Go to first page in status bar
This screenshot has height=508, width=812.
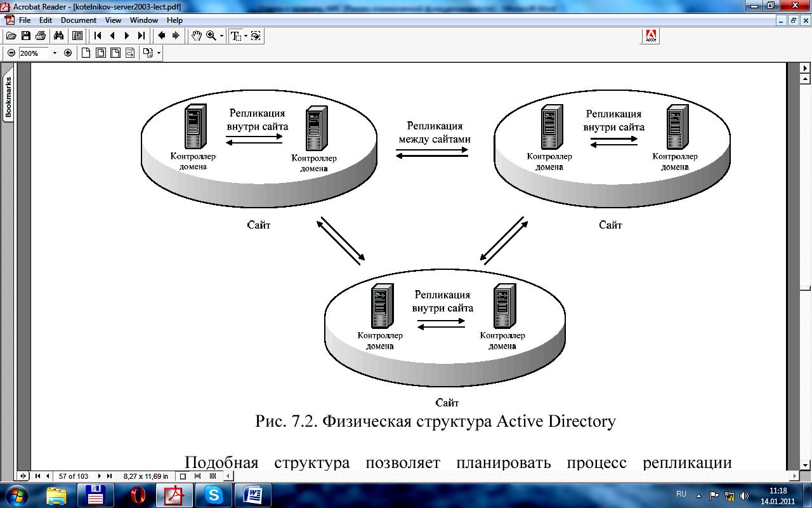(37, 476)
